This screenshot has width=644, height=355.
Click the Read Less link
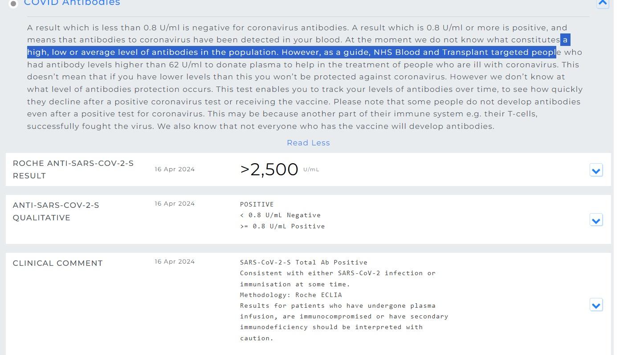pos(308,143)
